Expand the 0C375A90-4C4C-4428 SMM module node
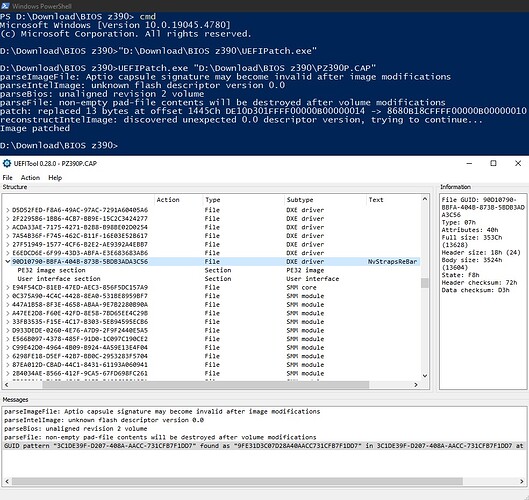529x500 pixels. [8, 296]
